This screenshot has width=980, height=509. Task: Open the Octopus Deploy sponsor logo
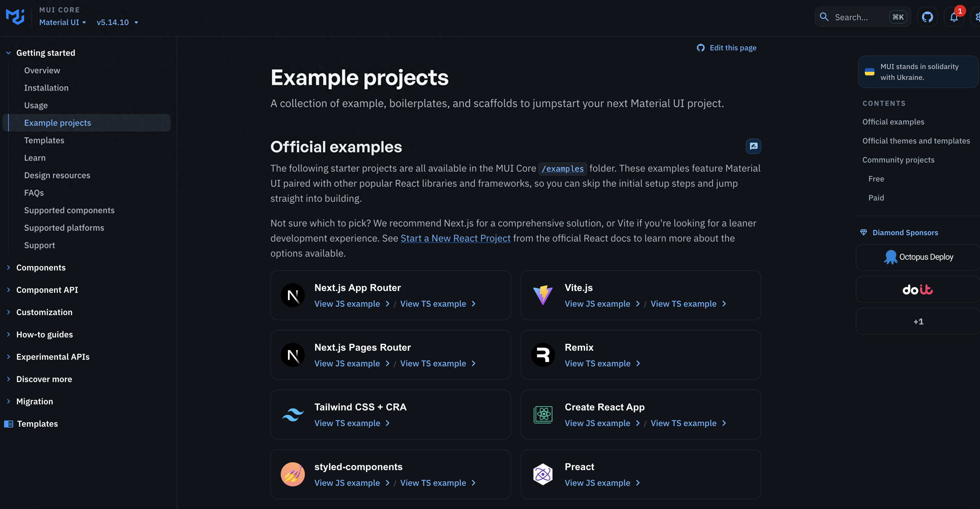click(x=918, y=257)
